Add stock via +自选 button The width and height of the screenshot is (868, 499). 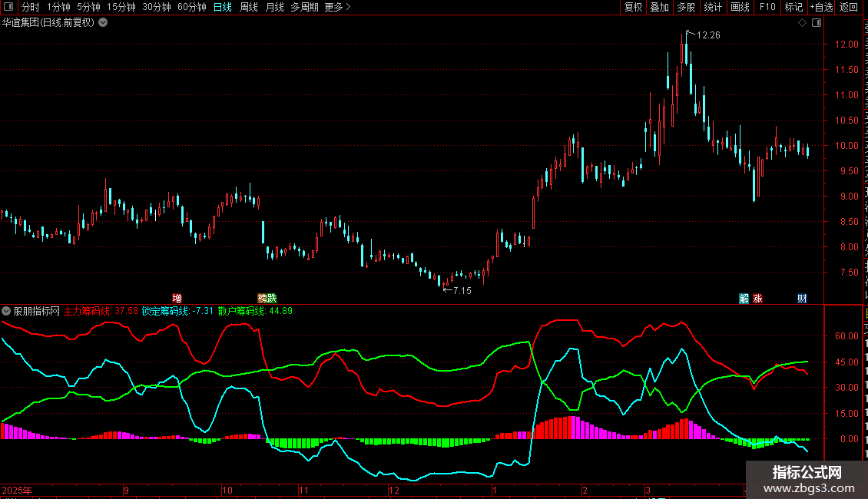[x=821, y=7]
